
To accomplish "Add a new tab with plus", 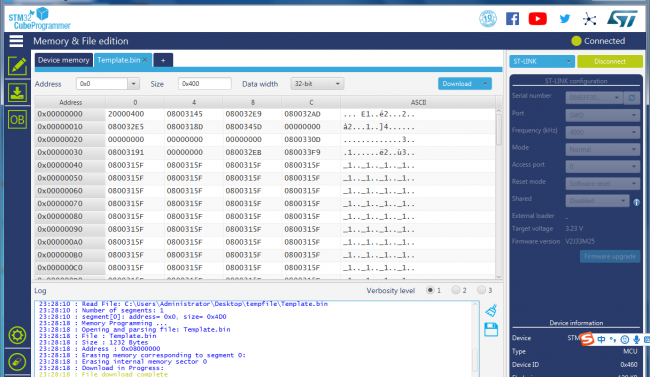I will tap(163, 61).
